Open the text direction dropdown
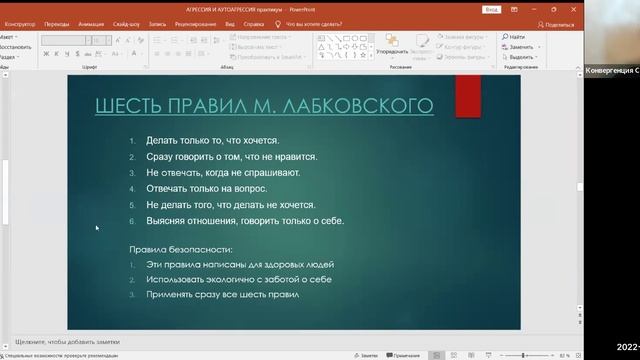The image size is (640, 360). [x=261, y=37]
